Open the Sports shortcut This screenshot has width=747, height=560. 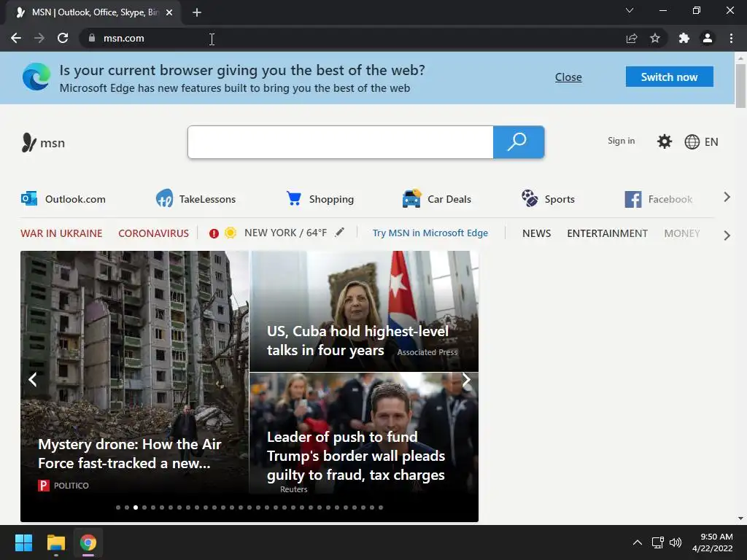(548, 198)
